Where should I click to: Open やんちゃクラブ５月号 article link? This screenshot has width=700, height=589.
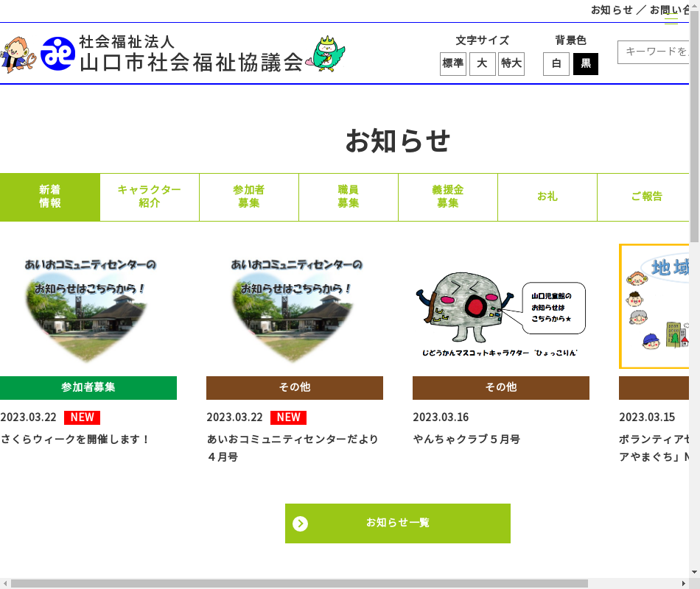click(466, 440)
